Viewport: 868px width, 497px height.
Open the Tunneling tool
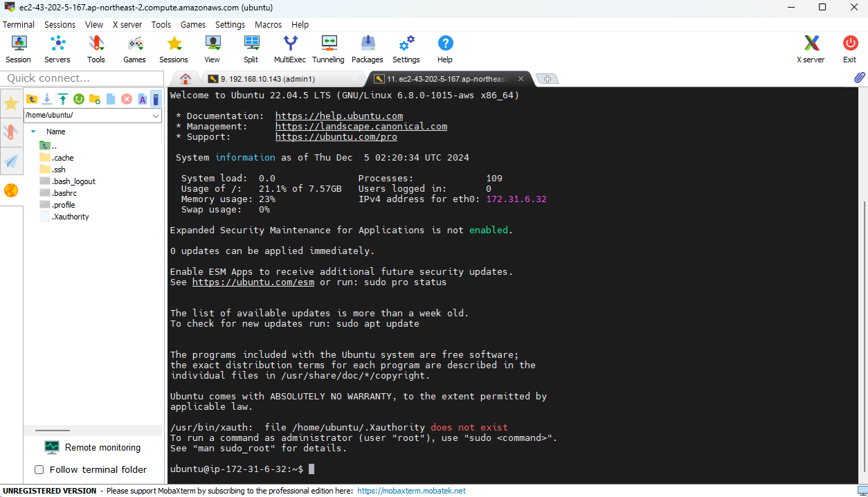pos(328,49)
